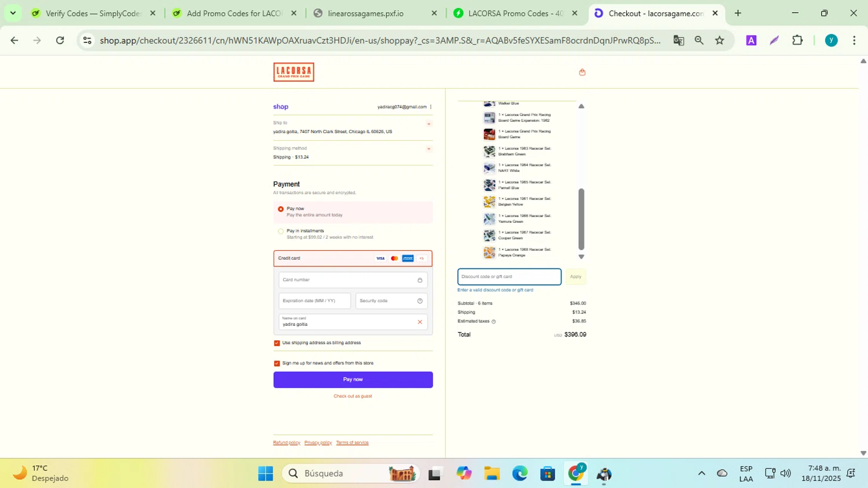Switch to LACORSA Promo Codes tab
The image size is (868, 488).
tap(516, 13)
